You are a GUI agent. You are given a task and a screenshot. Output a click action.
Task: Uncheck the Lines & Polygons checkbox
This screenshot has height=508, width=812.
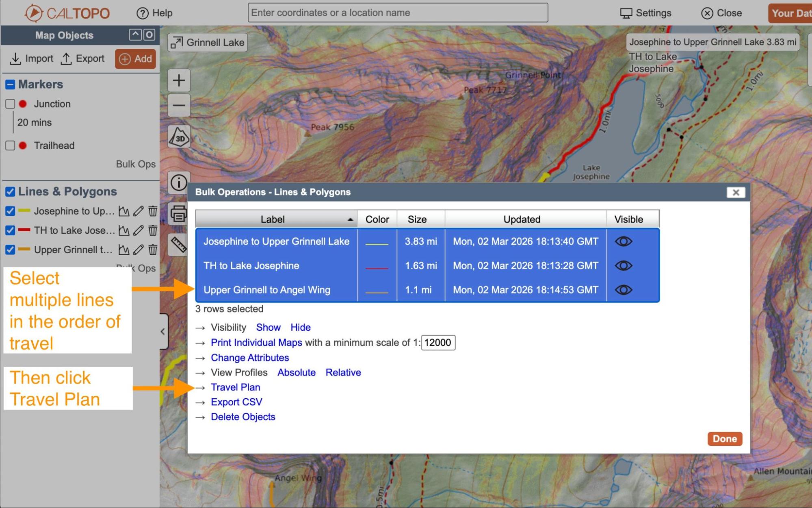pyautogui.click(x=10, y=191)
